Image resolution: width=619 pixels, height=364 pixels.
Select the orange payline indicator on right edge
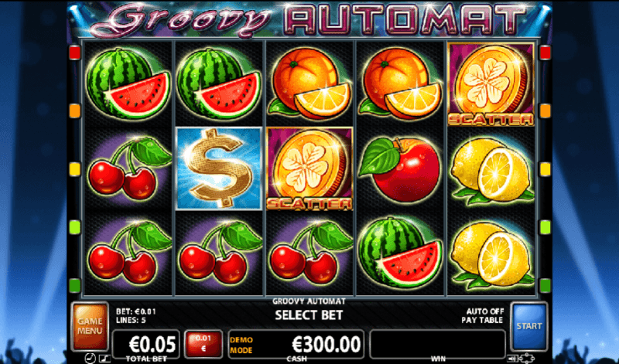click(545, 111)
